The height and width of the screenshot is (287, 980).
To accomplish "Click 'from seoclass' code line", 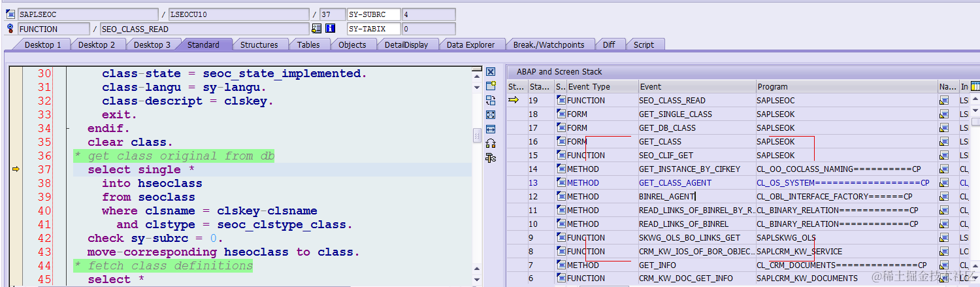I will pos(148,197).
